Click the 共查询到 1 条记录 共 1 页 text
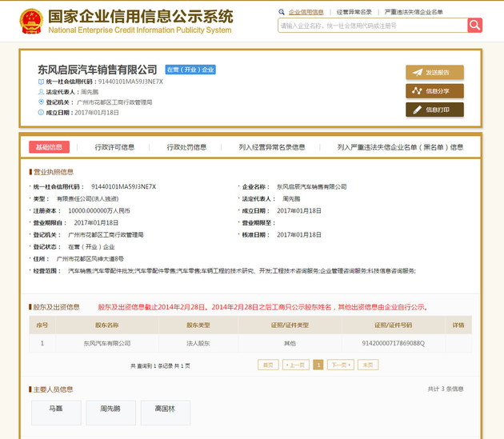504x439 pixels. (x=160, y=365)
